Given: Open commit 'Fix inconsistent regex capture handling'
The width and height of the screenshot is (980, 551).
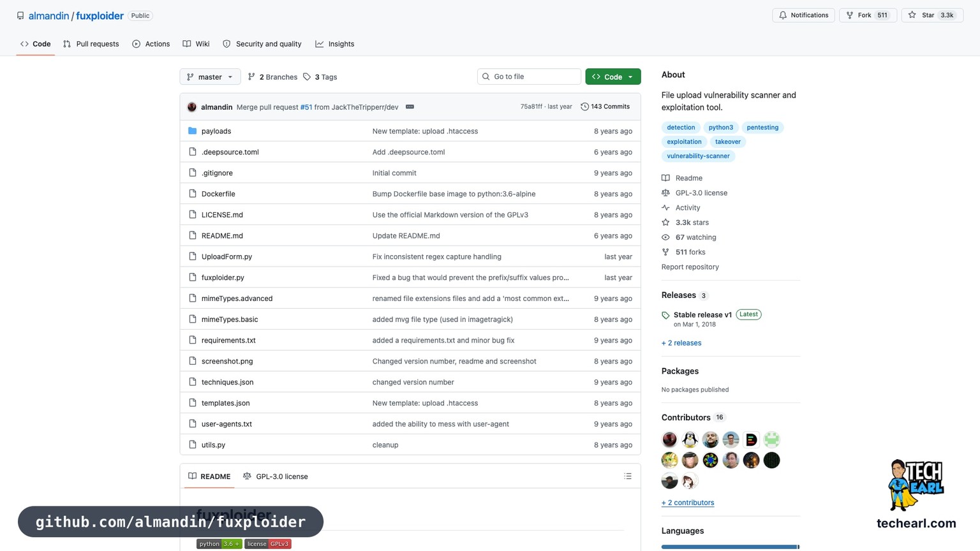Looking at the screenshot, I should (436, 256).
